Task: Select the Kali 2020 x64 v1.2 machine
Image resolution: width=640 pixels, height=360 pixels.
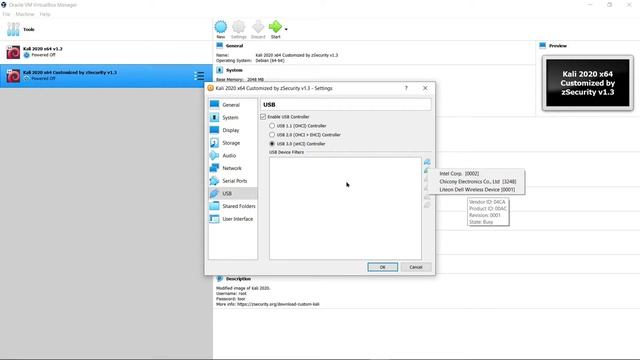Action: 106,52
